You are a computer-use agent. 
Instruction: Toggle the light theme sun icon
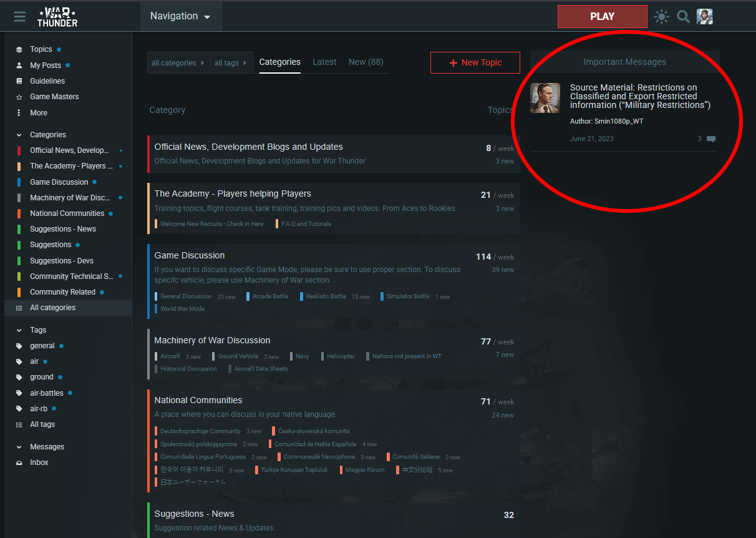[662, 17]
